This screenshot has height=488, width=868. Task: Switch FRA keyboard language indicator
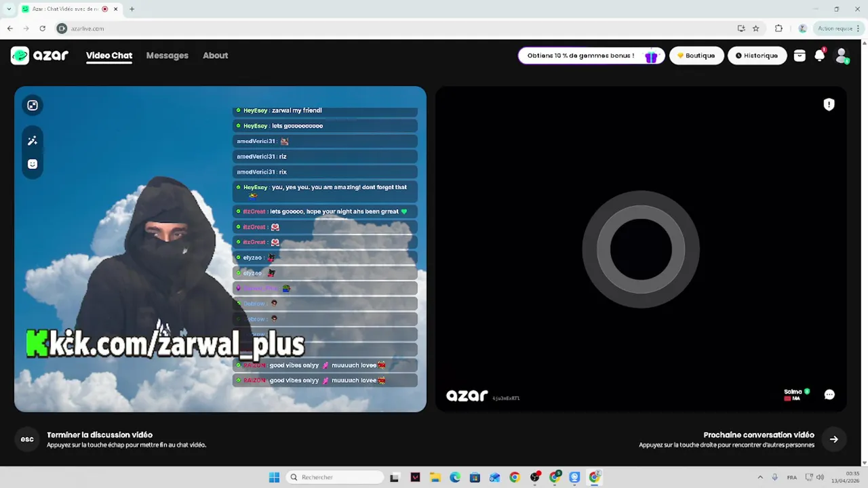click(791, 477)
